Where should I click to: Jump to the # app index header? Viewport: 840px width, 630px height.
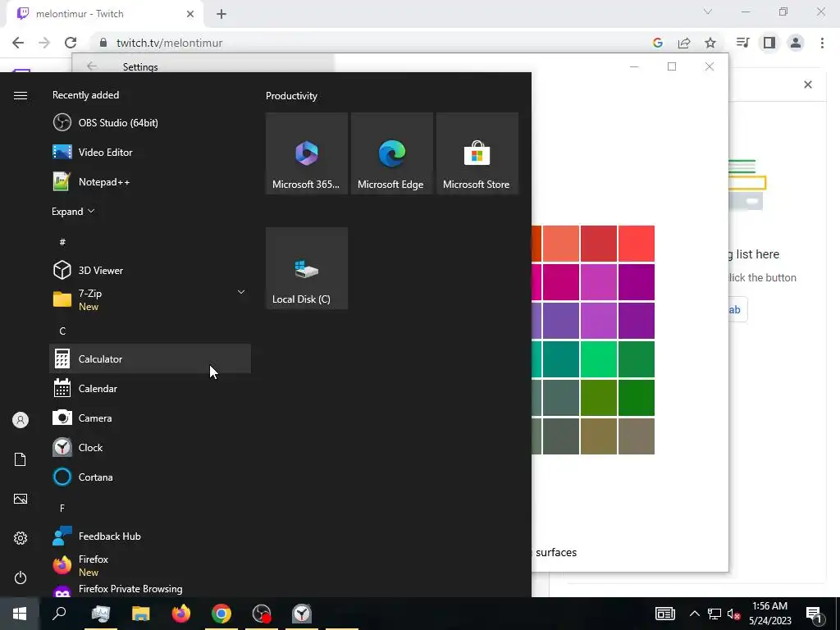[62, 242]
